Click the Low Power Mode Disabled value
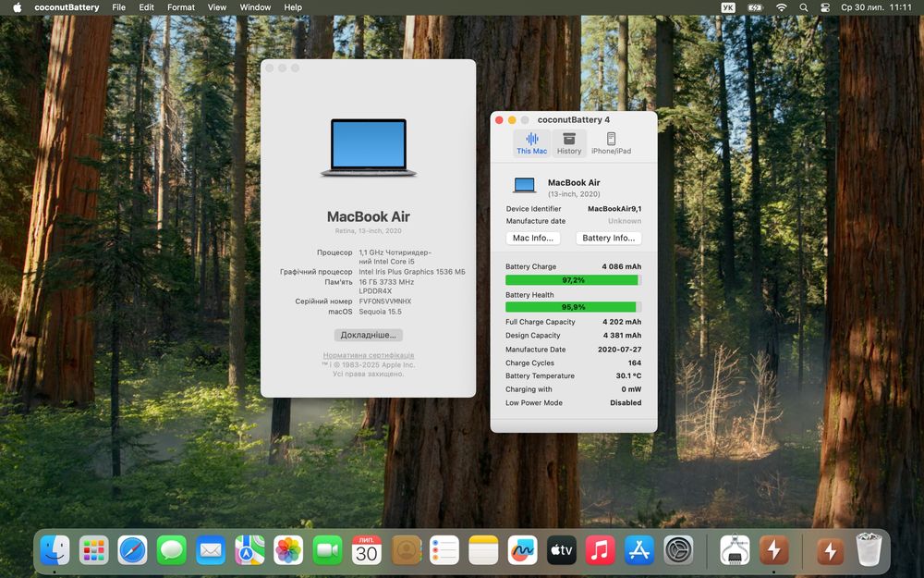This screenshot has width=924, height=578. point(626,403)
